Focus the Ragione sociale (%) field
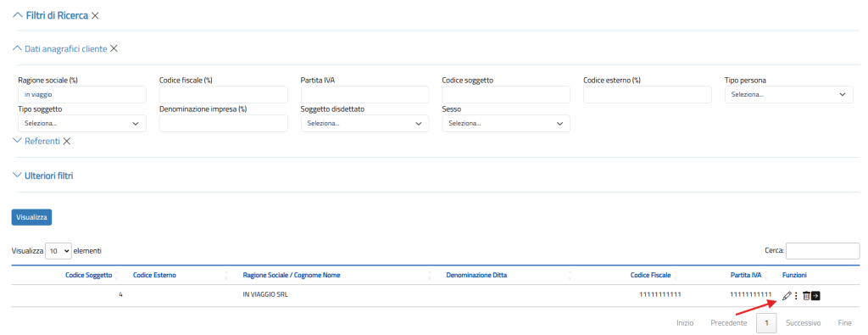This screenshot has height=335, width=868. pyautogui.click(x=82, y=95)
